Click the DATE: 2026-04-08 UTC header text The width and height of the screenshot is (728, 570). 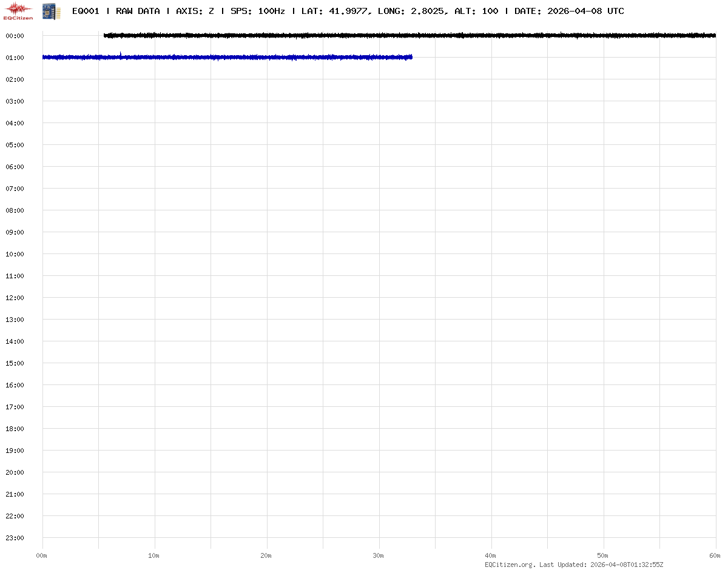point(569,11)
